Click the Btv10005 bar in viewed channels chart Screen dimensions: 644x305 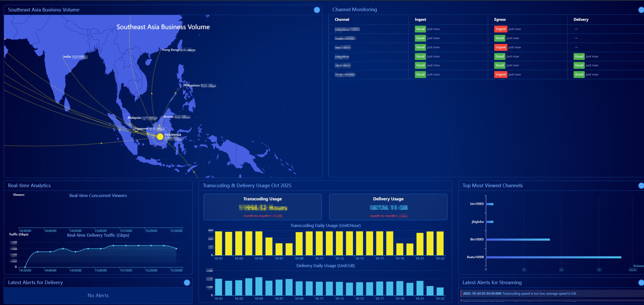pos(518,239)
